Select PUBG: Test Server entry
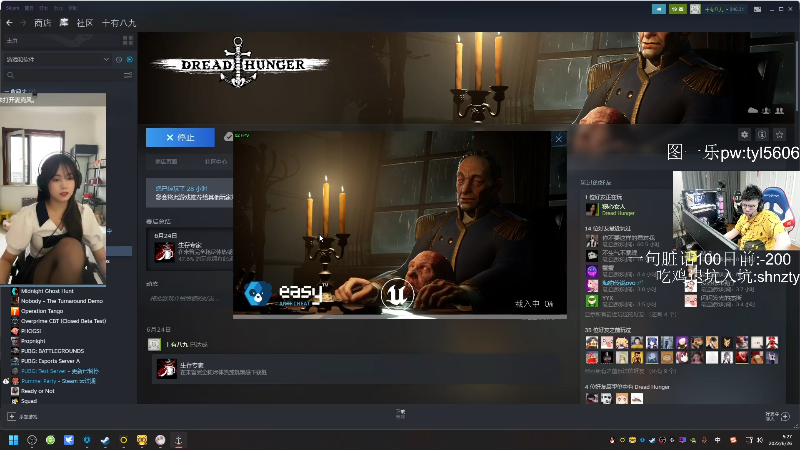 (x=60, y=371)
